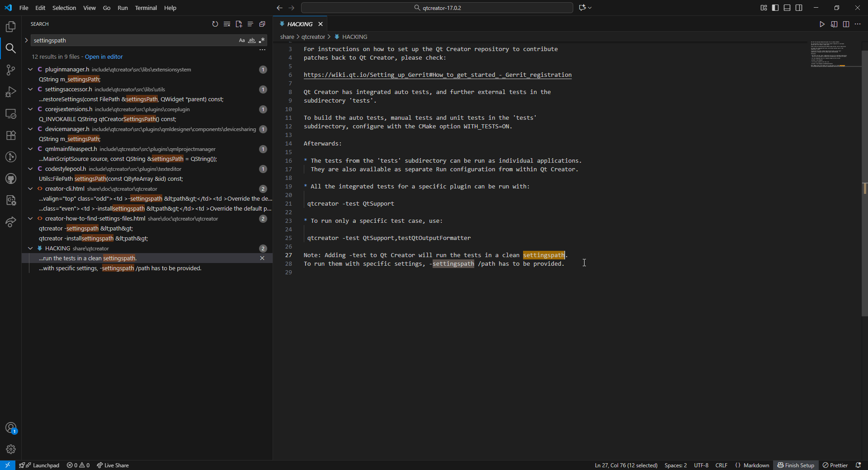Select the HACKING editor tab

coord(299,24)
